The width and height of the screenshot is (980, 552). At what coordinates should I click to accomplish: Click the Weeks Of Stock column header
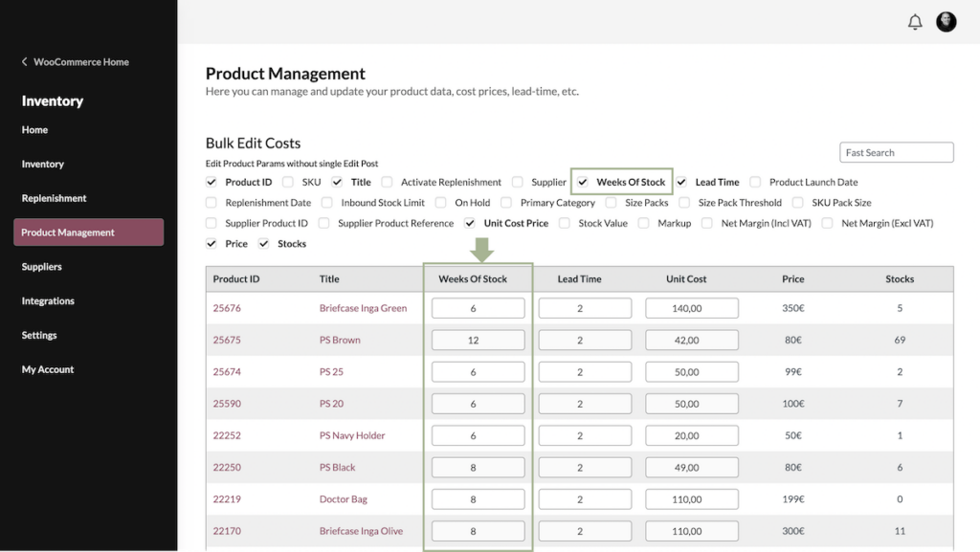(x=473, y=279)
